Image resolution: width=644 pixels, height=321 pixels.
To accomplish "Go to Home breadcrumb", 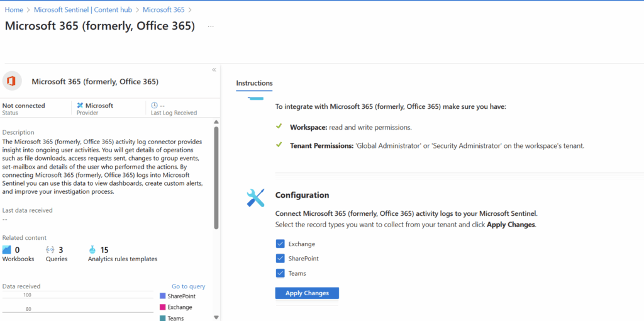I will point(14,9).
